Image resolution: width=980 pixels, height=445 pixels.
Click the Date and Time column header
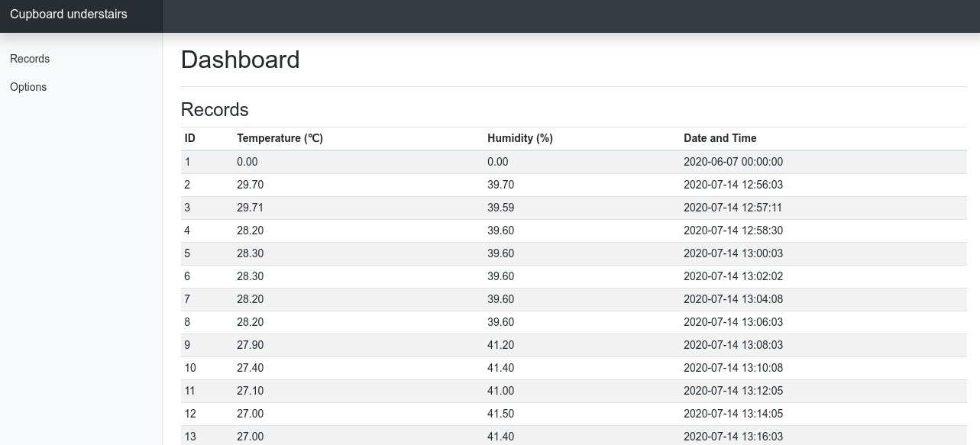pyautogui.click(x=720, y=138)
